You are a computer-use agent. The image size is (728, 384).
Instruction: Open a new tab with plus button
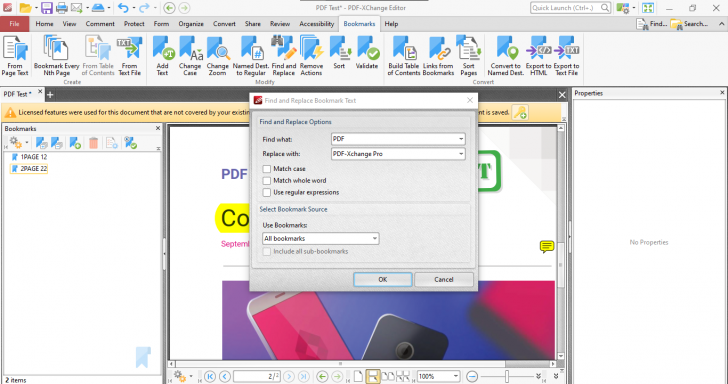[x=50, y=95]
